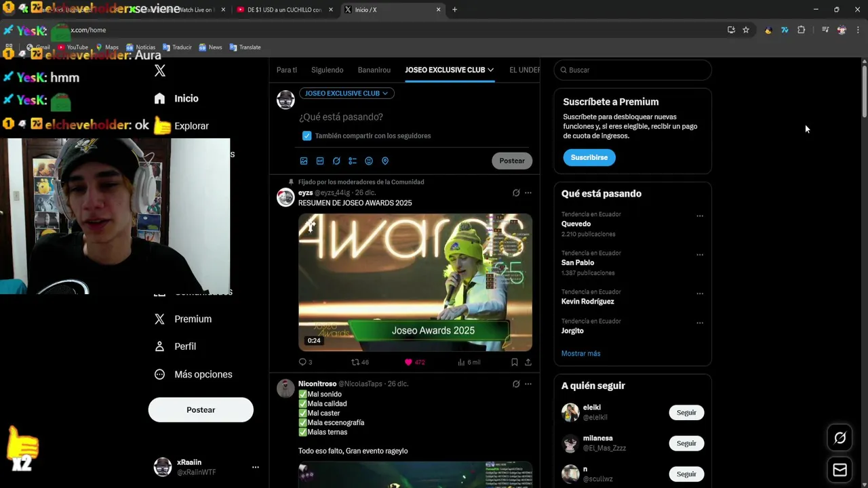The width and height of the screenshot is (868, 488).
Task: Switch to Bananirou tab
Action: click(374, 70)
